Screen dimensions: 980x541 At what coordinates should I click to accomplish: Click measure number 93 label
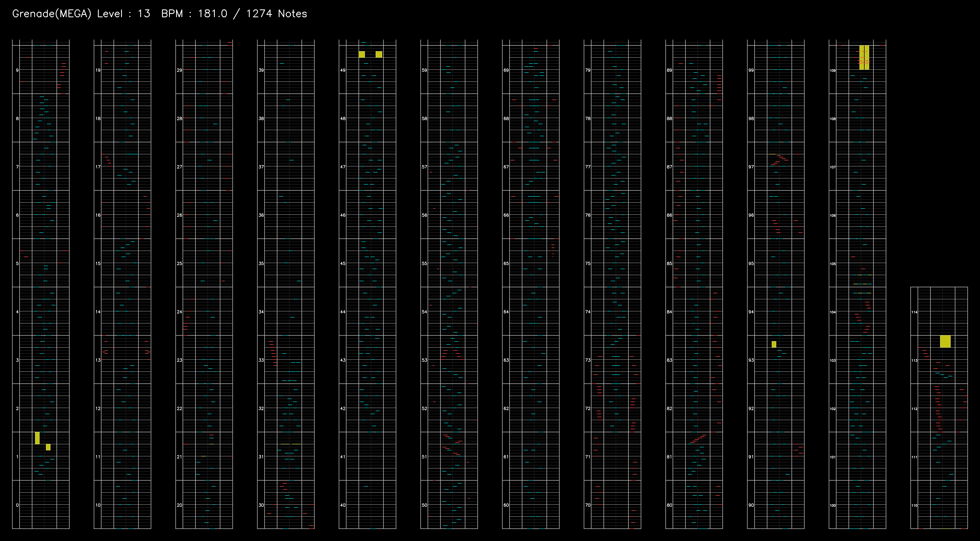pyautogui.click(x=751, y=360)
